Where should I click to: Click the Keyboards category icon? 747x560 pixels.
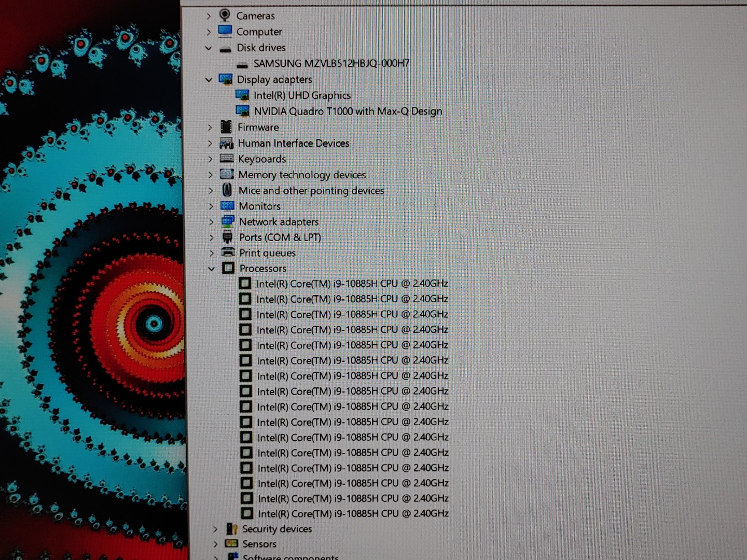coord(227,159)
